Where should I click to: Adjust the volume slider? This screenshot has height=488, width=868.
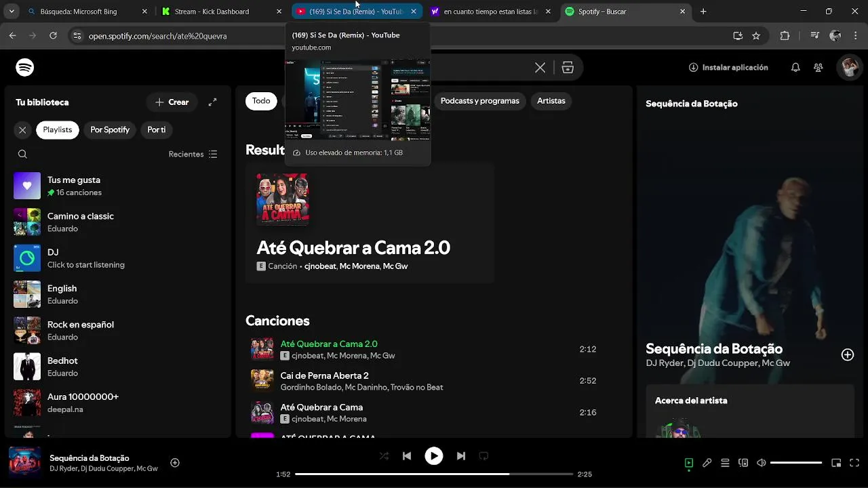tap(796, 463)
